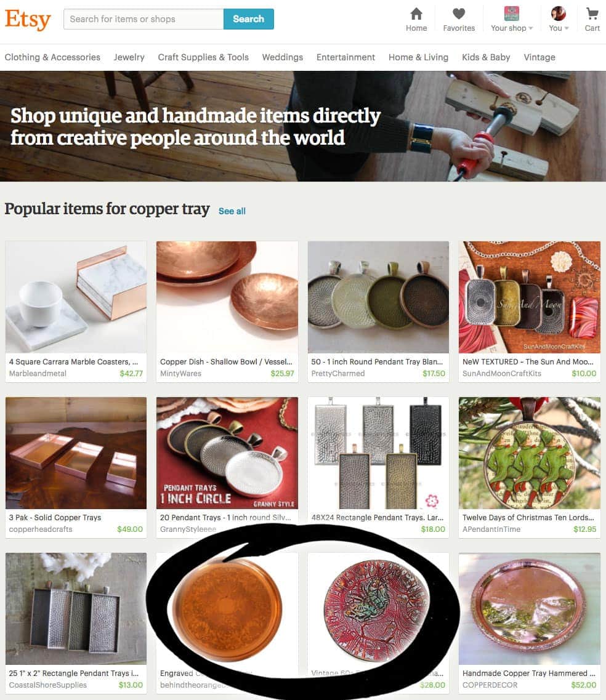Screen dimensions: 606x700
Task: Open Favorites heart icon
Action: (x=459, y=14)
